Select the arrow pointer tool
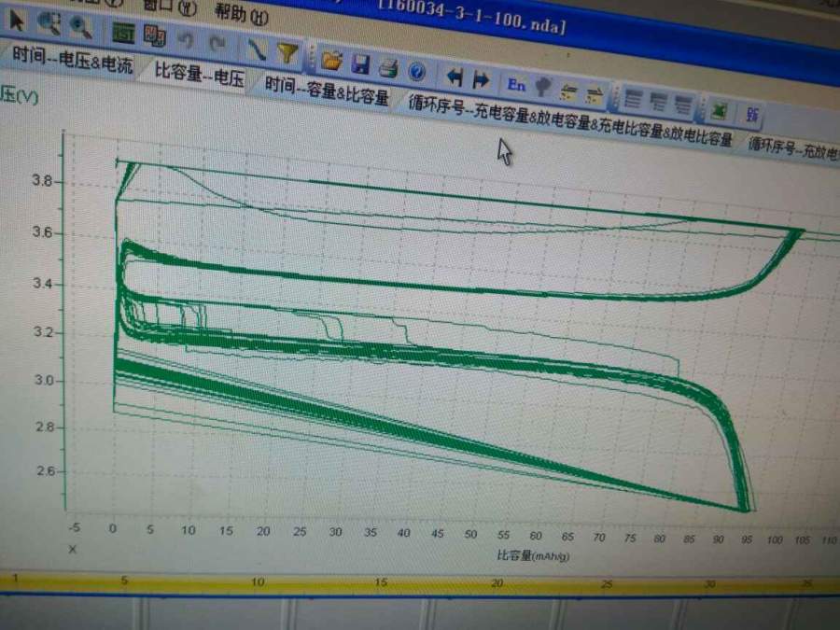This screenshot has height=630, width=840. point(17,21)
